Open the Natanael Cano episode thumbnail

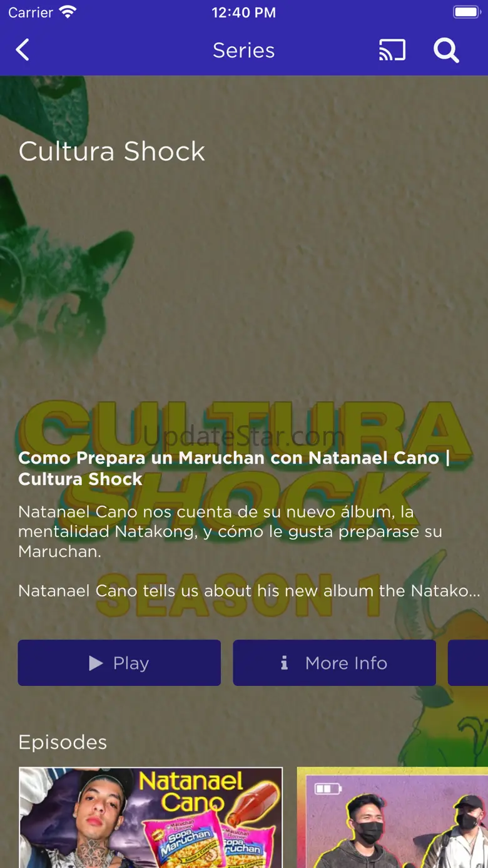[x=151, y=817]
